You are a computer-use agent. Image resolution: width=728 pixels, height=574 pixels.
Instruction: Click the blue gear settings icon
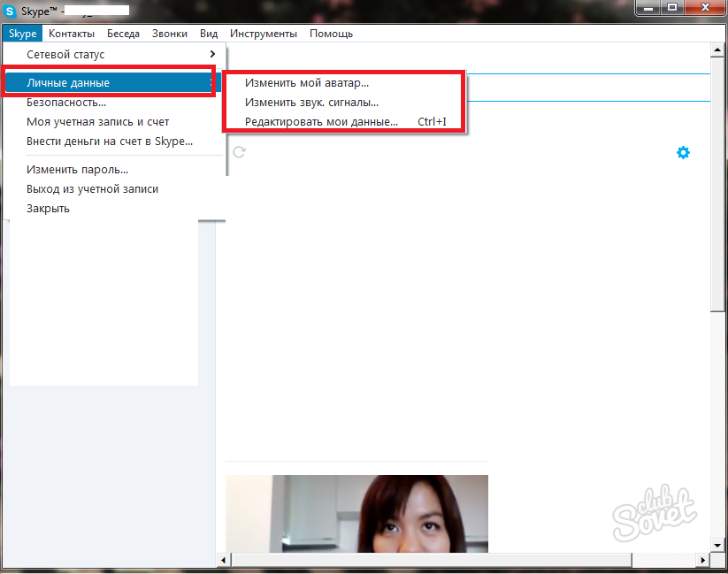click(683, 152)
